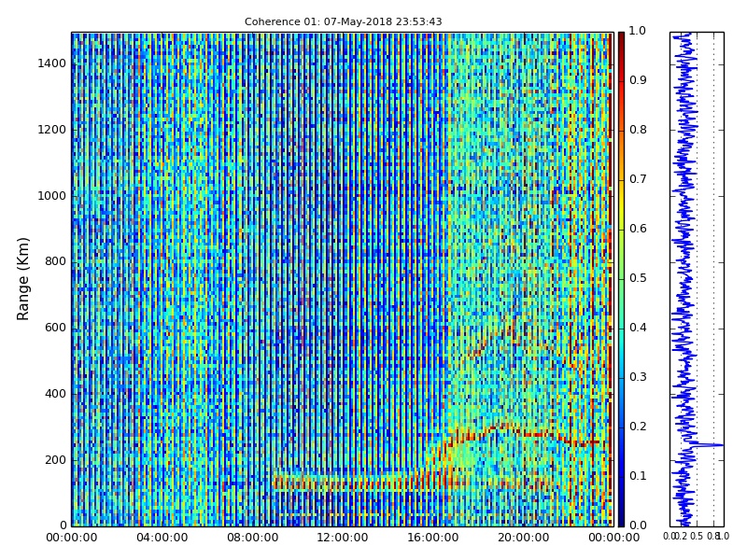
Task: Click the 1.0 value on the colorbar
Action: point(638,31)
